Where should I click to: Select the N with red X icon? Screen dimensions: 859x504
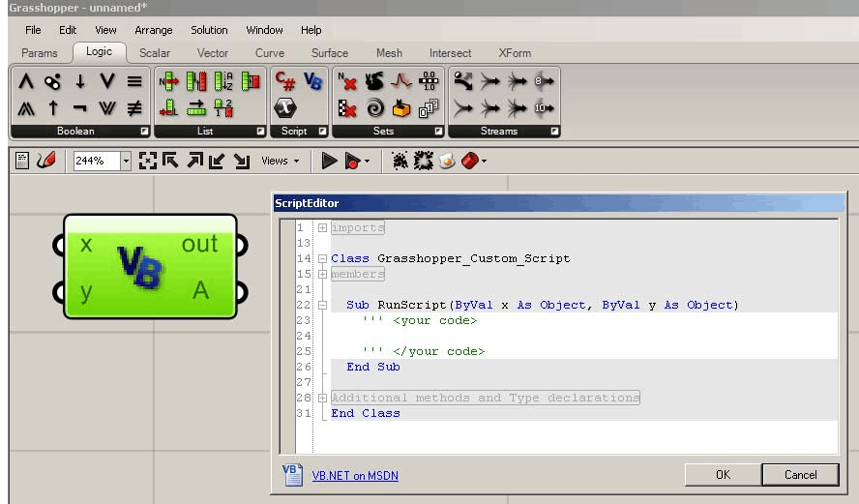tap(346, 81)
